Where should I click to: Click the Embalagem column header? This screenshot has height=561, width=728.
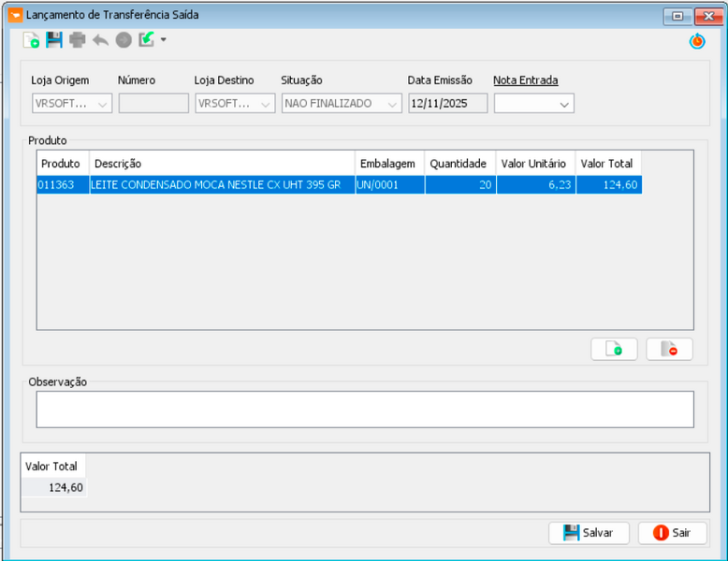tap(389, 164)
